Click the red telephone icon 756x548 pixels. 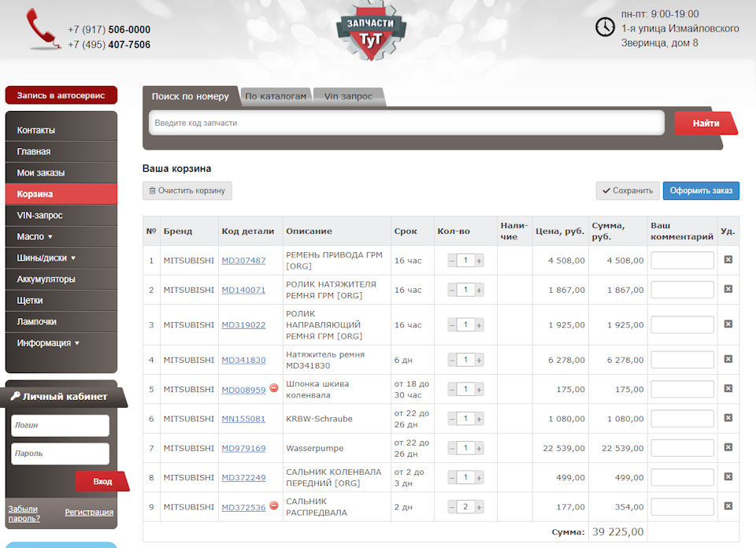pos(43,29)
